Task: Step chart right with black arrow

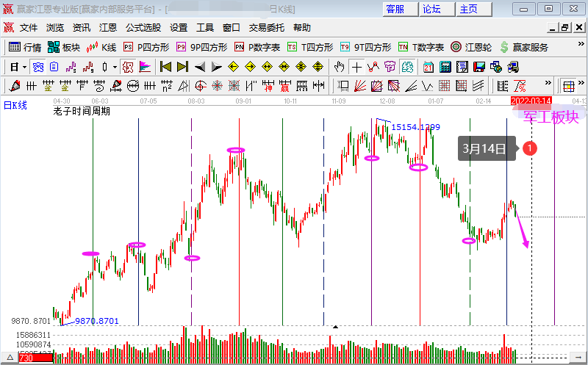Action: click(217, 67)
